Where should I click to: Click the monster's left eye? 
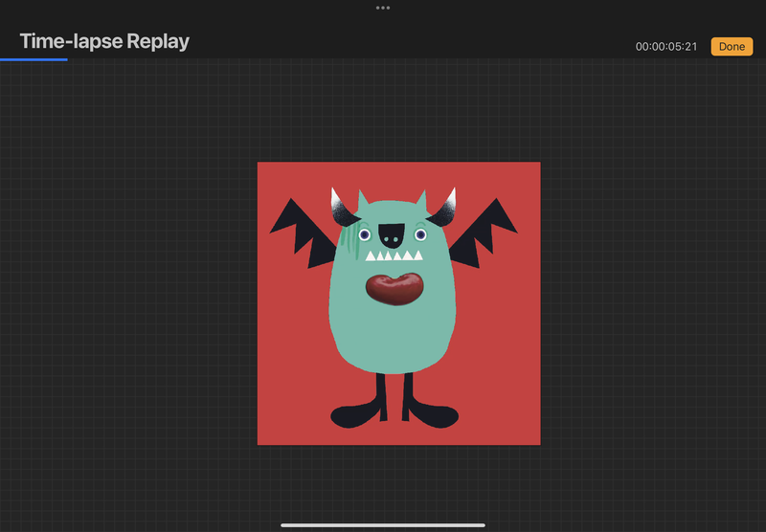(x=364, y=233)
